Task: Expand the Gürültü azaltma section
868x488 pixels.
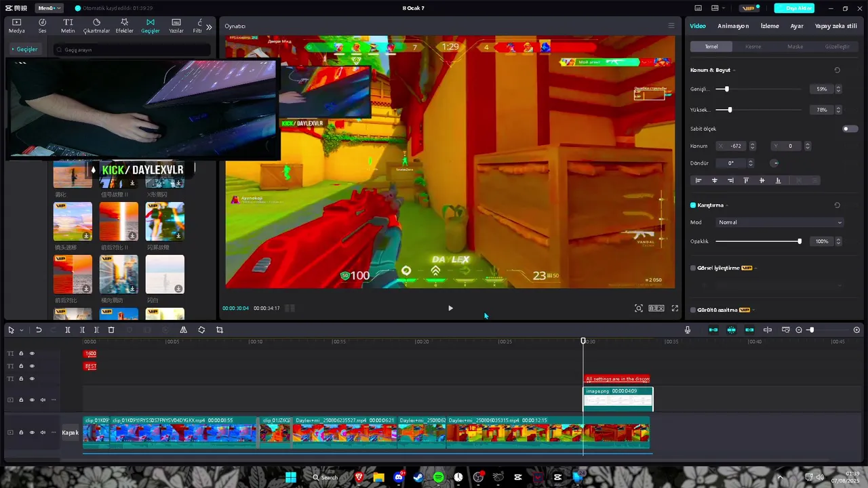Action: [753, 310]
